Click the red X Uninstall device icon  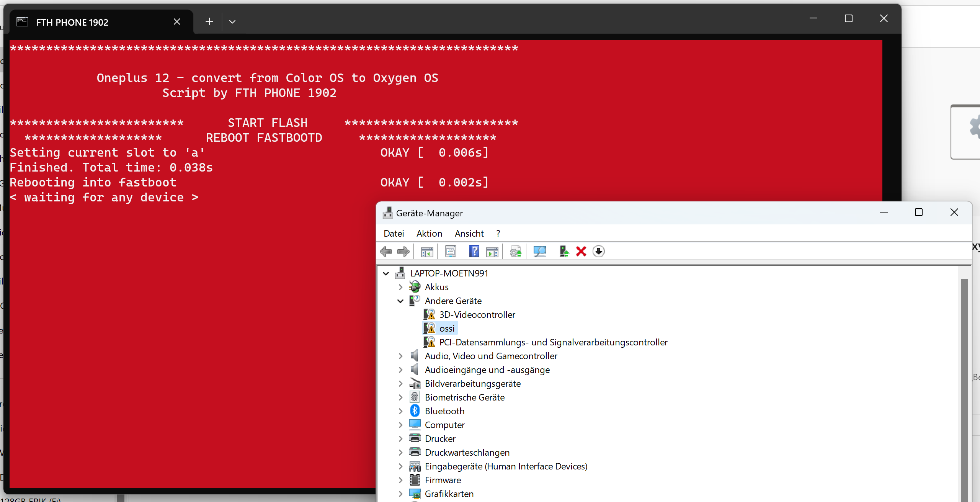pos(581,251)
